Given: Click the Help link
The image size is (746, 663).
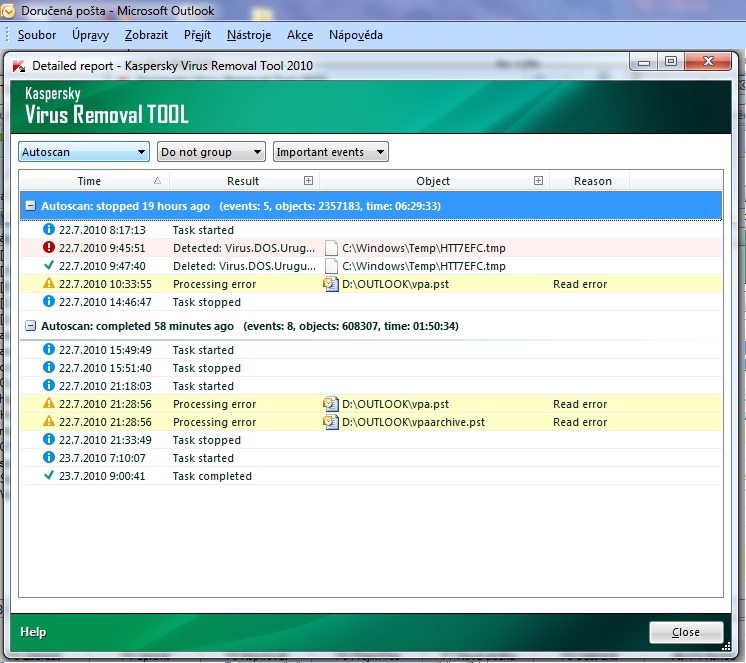Looking at the screenshot, I should pyautogui.click(x=33, y=632).
